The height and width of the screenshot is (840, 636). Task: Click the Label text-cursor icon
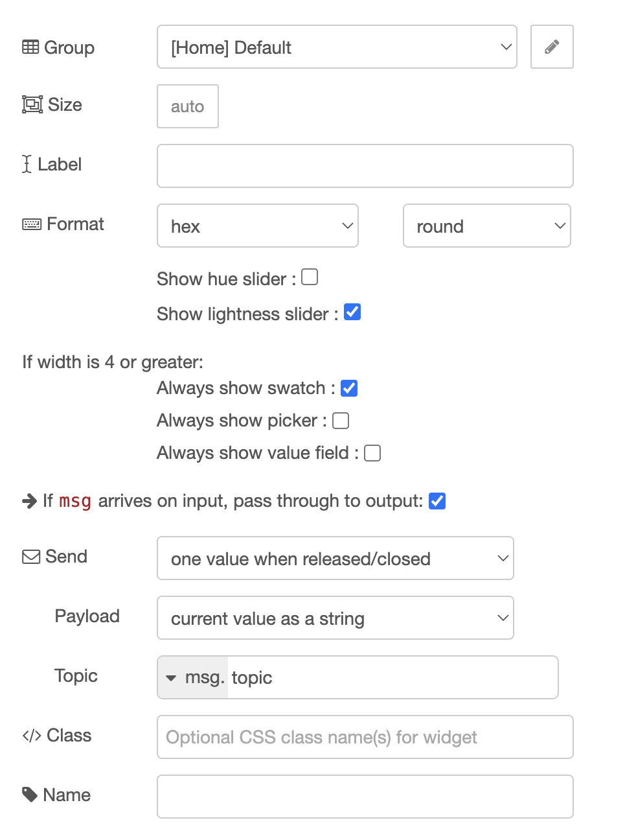26,165
